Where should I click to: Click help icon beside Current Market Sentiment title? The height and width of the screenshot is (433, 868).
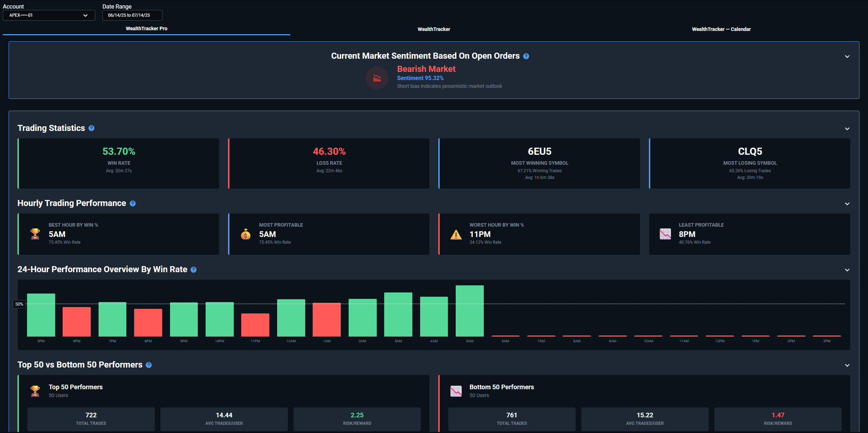[526, 56]
